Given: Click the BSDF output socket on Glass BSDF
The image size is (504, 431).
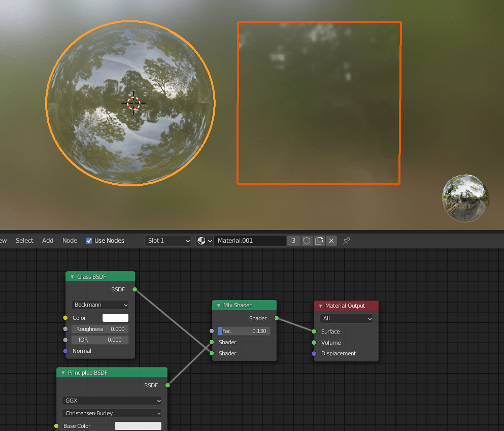Looking at the screenshot, I should [x=135, y=289].
